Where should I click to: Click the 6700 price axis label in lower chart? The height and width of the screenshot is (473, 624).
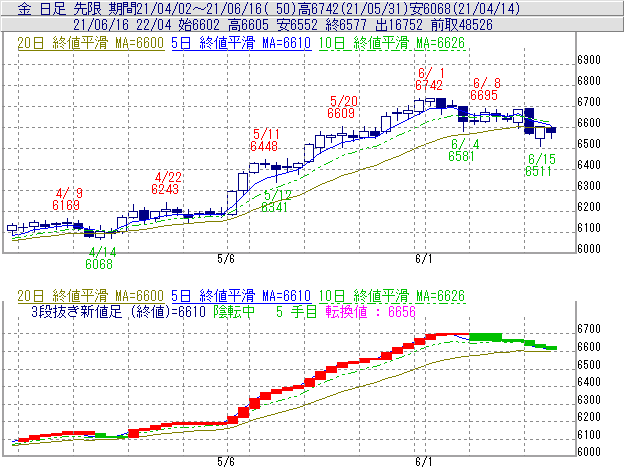pyautogui.click(x=589, y=329)
